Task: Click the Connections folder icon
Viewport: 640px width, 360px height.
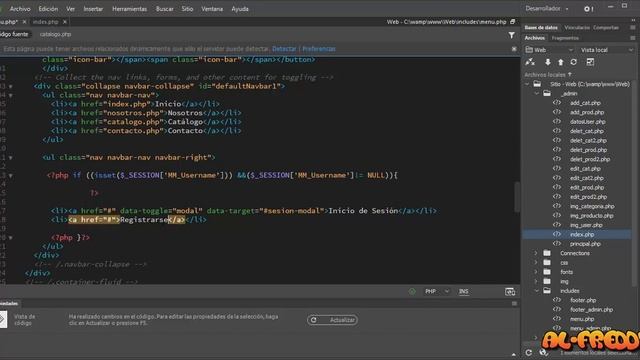Action: [547, 253]
